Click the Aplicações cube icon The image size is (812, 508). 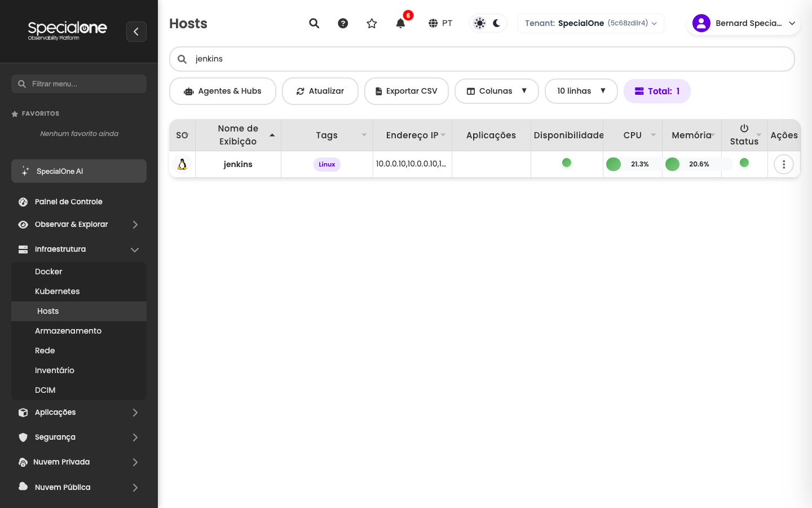(23, 413)
